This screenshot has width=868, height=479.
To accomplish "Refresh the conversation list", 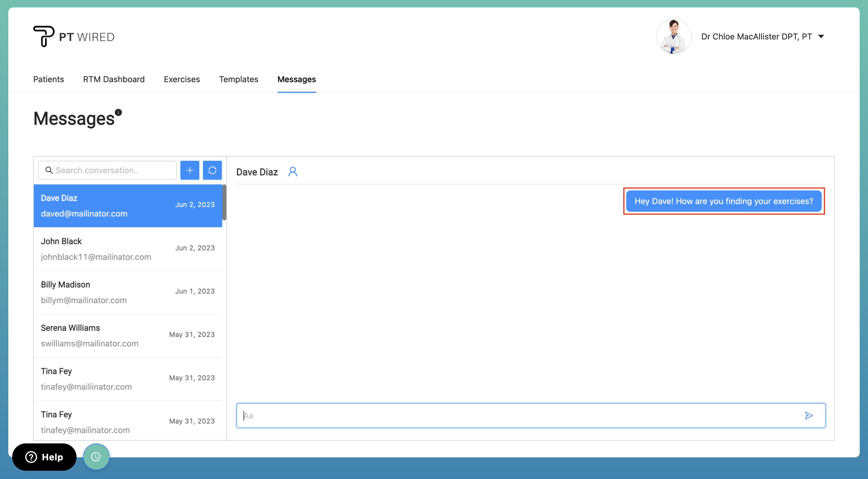I will click(212, 170).
